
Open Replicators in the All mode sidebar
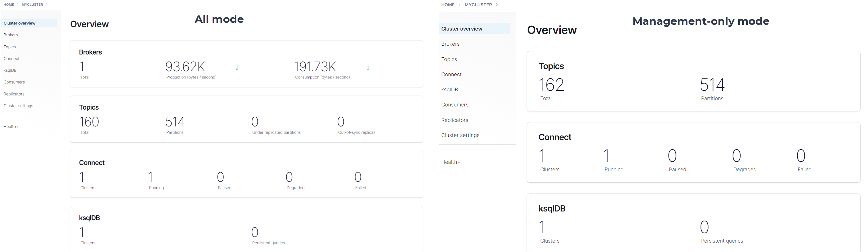(x=14, y=94)
